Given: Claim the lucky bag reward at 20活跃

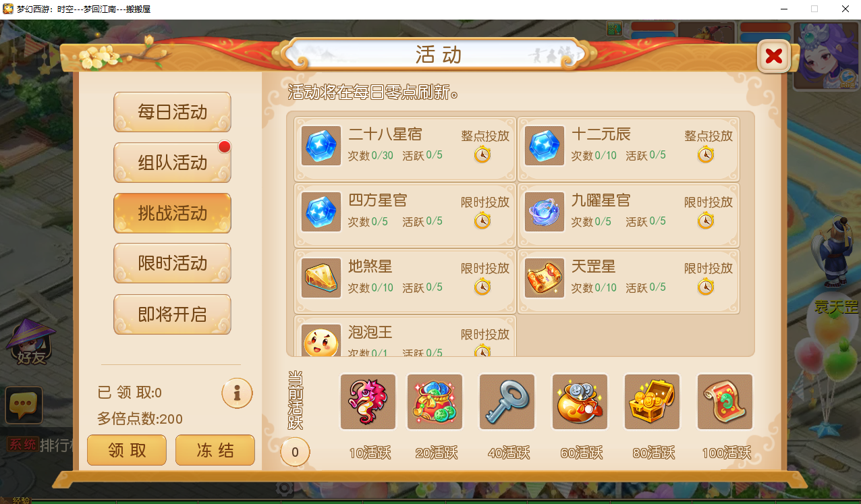Looking at the screenshot, I should [435, 401].
